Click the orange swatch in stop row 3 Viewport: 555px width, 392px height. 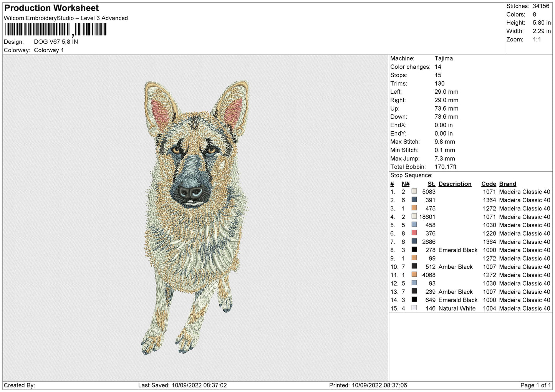coord(414,208)
